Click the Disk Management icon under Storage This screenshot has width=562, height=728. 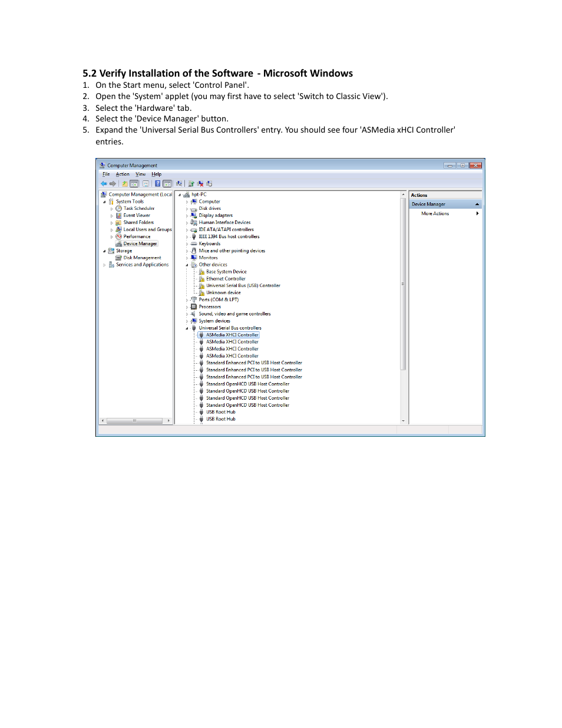[x=118, y=258]
